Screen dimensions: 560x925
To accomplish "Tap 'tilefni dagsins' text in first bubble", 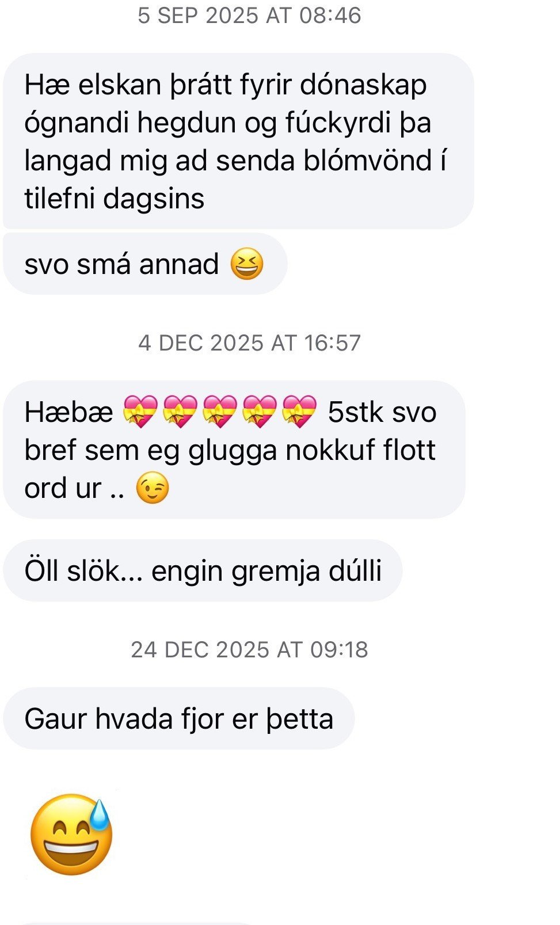I will (x=114, y=199).
